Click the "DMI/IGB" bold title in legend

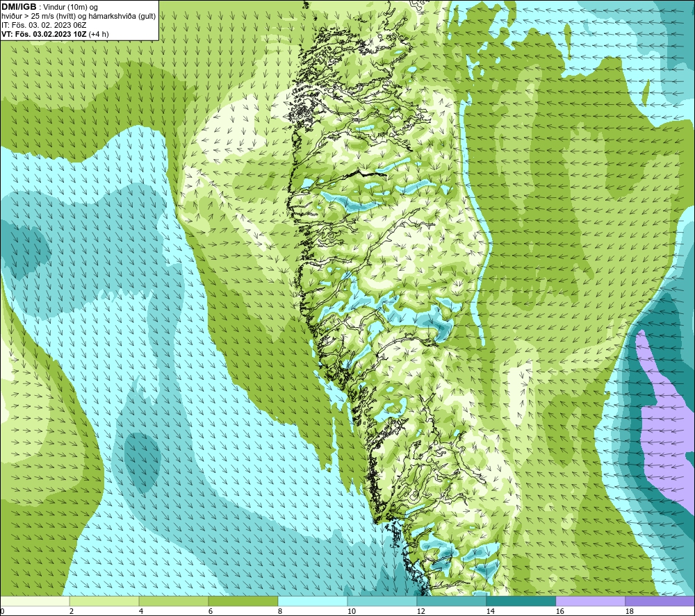[19, 7]
